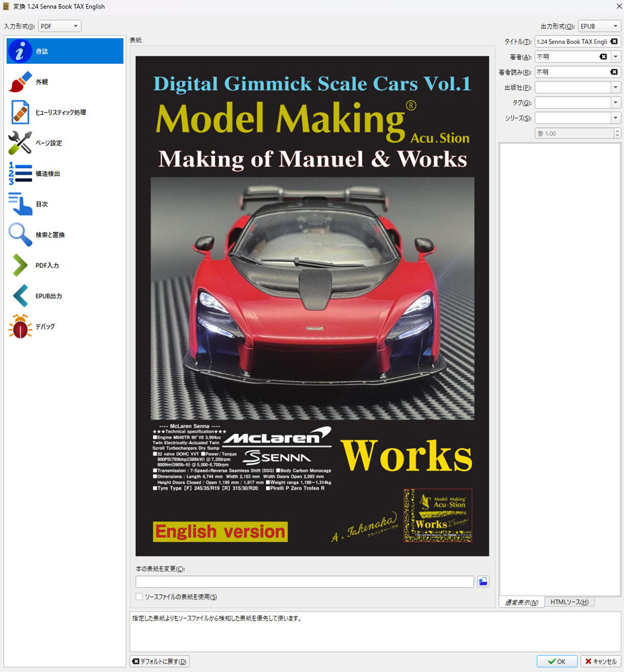Click the 本の表紙を変更 path field

tap(304, 581)
